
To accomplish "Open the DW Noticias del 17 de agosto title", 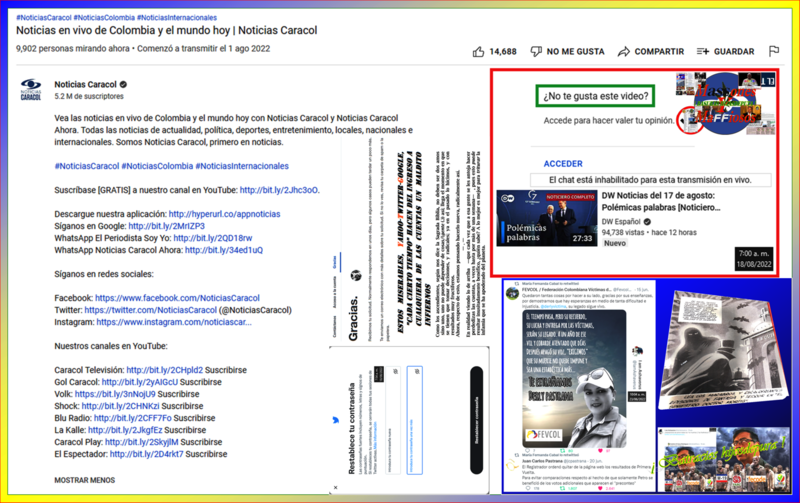I will point(661,202).
